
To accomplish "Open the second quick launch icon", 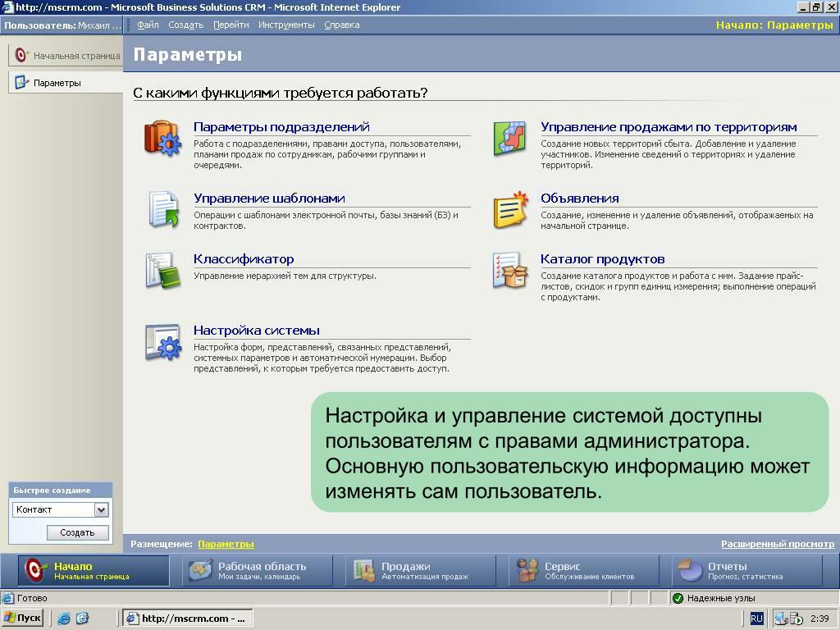I will coord(82,619).
